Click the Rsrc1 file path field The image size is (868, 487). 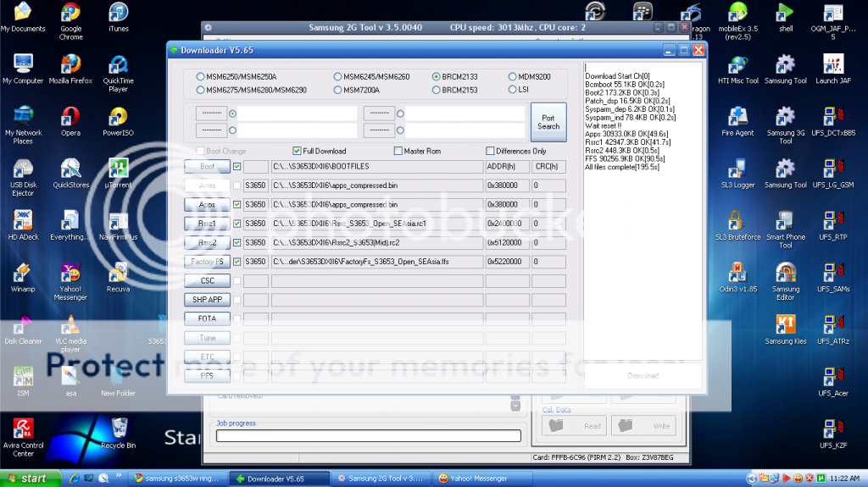pos(377,223)
